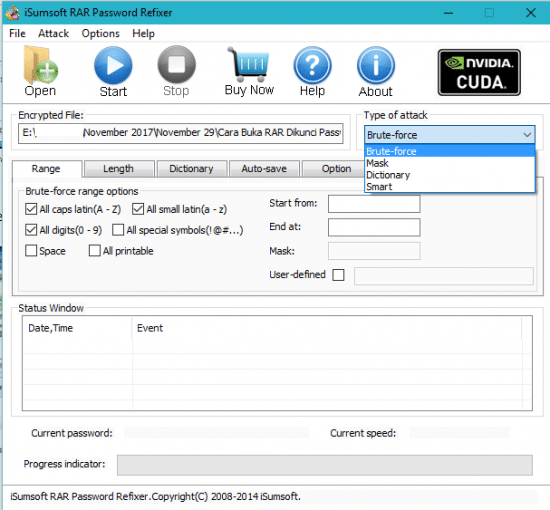The height and width of the screenshot is (510, 550).
Task: Click the Encrypted File path field
Action: tap(181, 133)
